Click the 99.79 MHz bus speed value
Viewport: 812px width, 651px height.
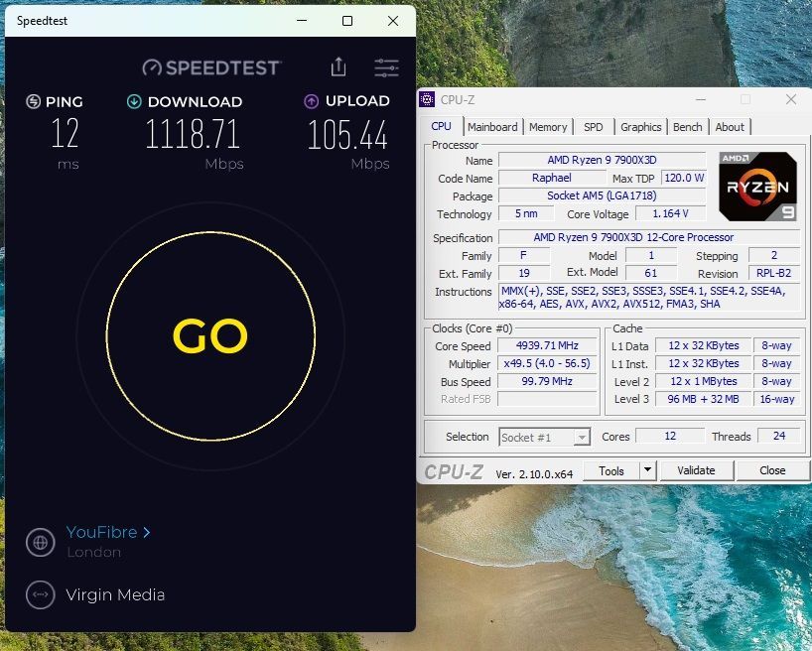click(547, 381)
